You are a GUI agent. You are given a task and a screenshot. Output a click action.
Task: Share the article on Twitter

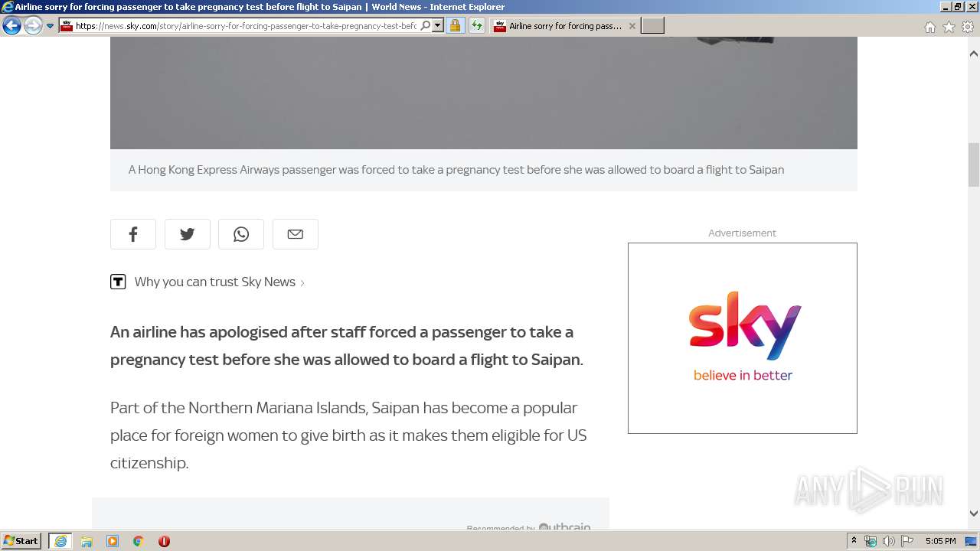coord(188,234)
